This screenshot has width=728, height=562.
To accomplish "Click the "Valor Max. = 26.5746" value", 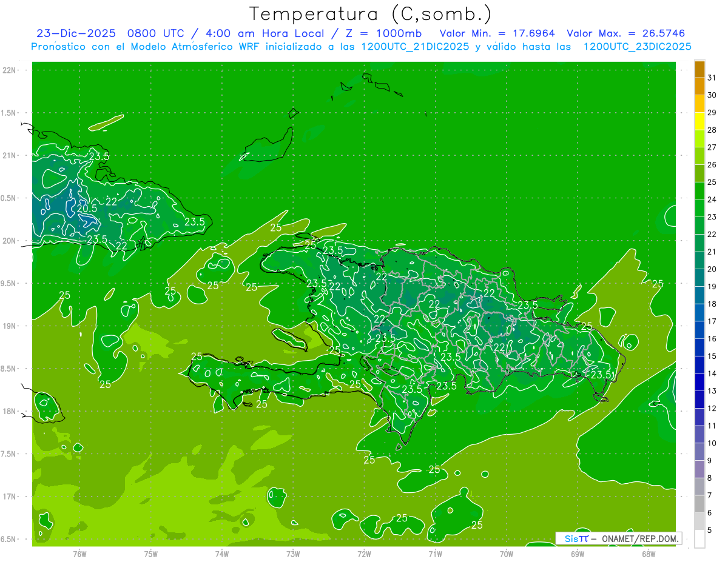I will tap(625, 33).
